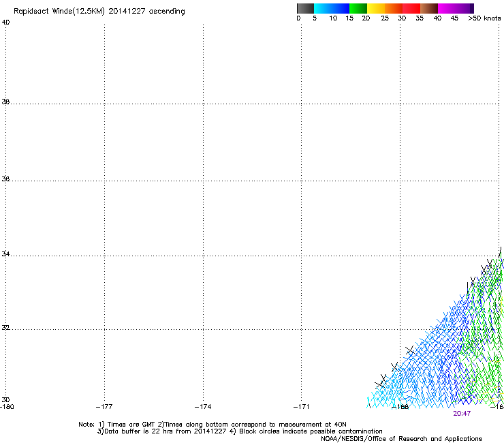Click the longitude label -171
The image size is (504, 443).
(x=301, y=407)
